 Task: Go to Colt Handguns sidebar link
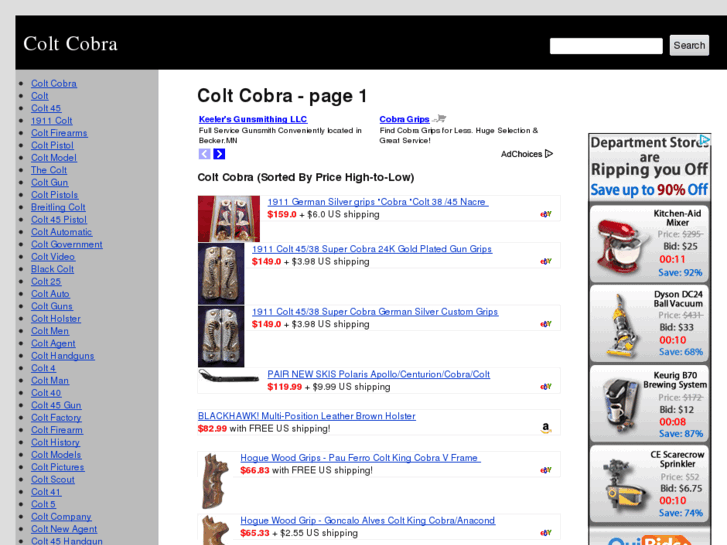pos(63,356)
